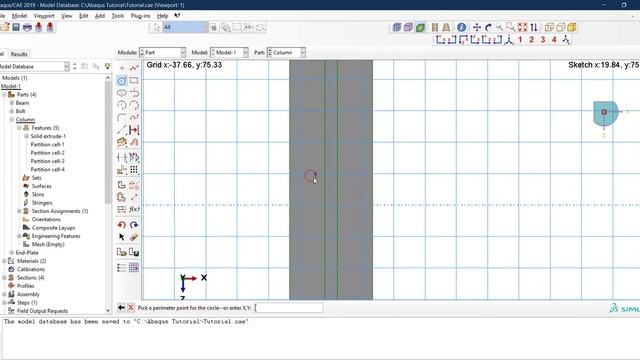Open the Tools menu

click(118, 16)
